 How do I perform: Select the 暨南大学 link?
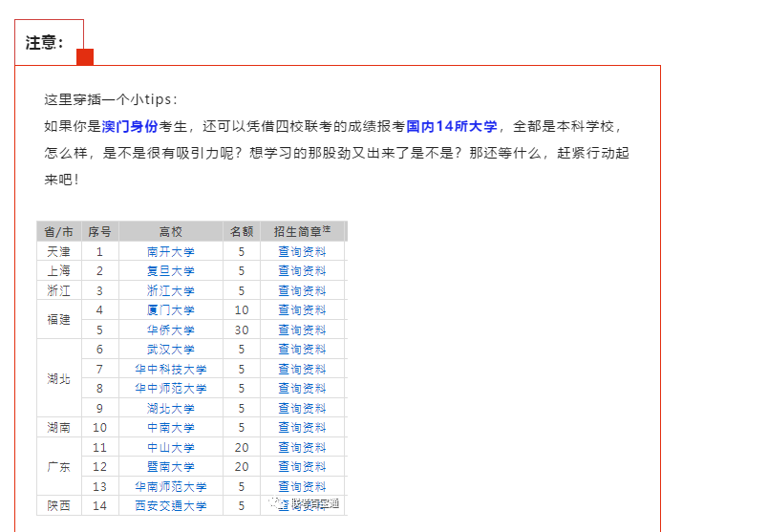pos(171,467)
